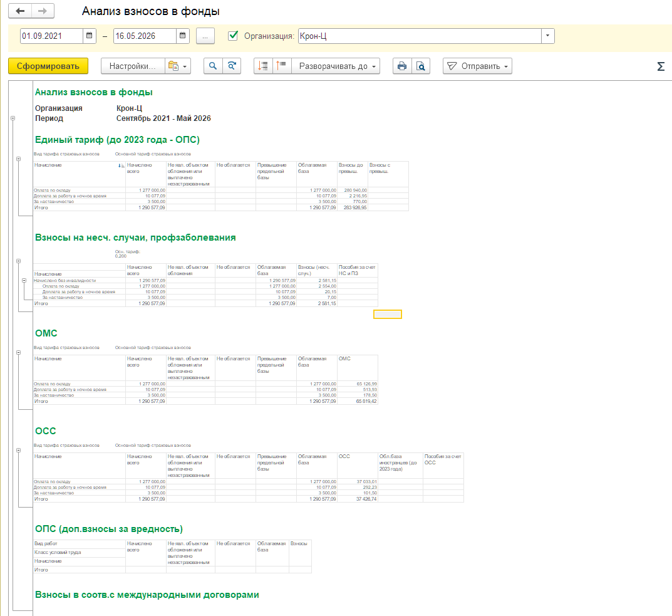Viewport: 672px width, 616px height.
Task: Select the total 283 926,95 cell
Action: [353, 207]
